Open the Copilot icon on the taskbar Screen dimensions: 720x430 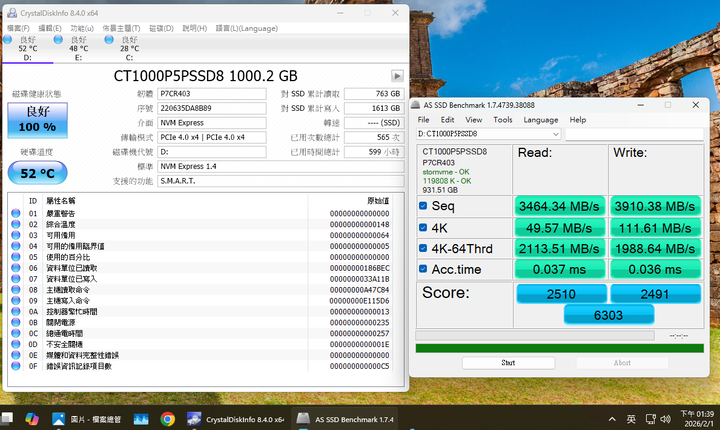(x=32, y=419)
